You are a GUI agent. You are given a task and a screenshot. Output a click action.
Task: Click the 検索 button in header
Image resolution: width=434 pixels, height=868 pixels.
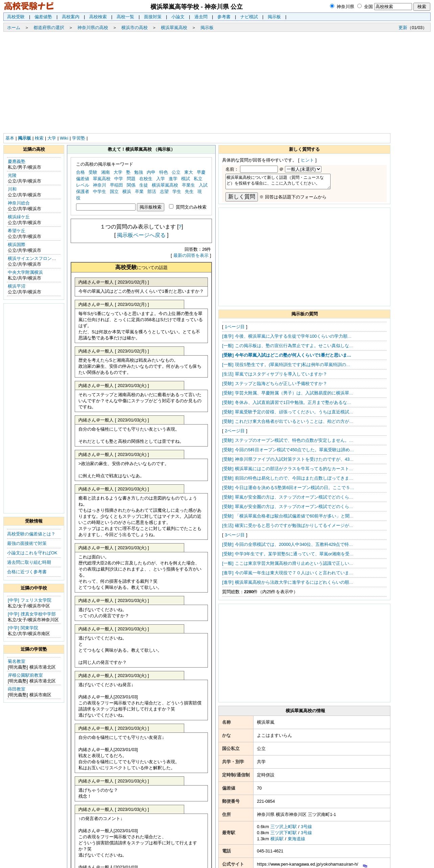coord(421,6)
